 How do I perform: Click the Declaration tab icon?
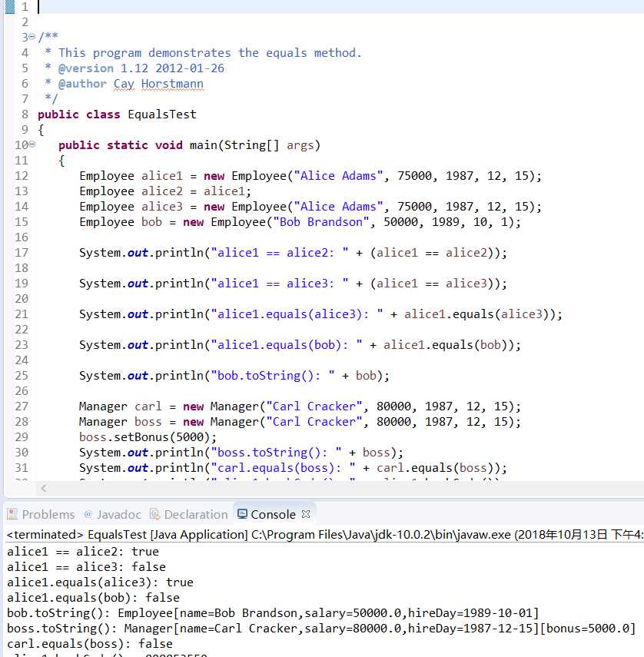pos(155,514)
